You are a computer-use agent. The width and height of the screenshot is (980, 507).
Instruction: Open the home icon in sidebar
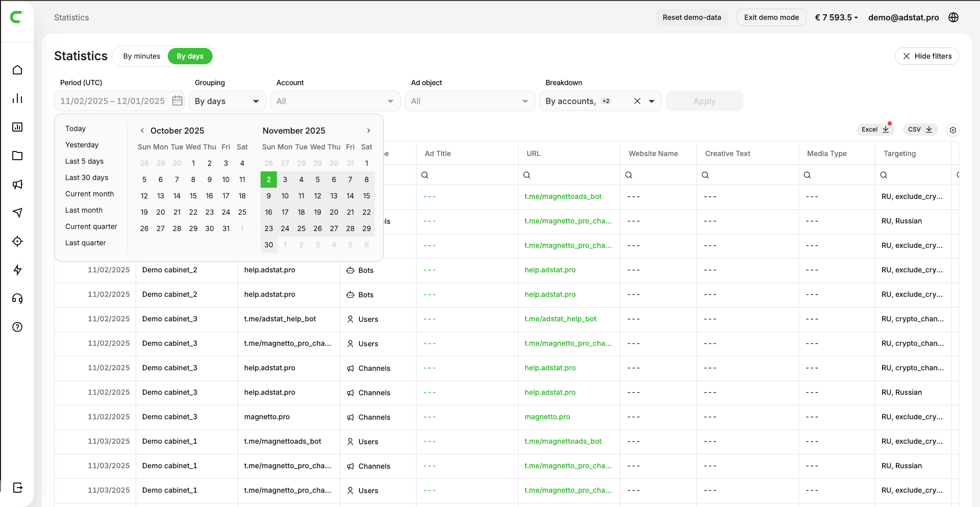[x=17, y=70]
